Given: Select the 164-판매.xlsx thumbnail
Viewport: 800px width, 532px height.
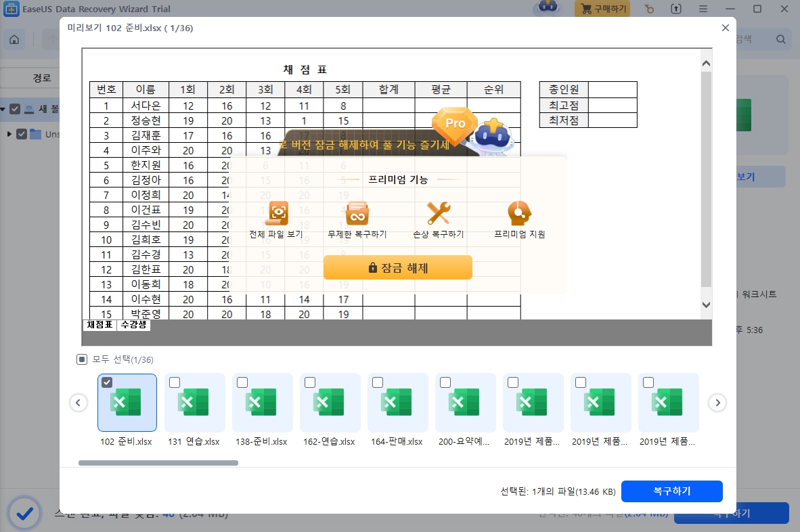Looking at the screenshot, I should (397, 402).
